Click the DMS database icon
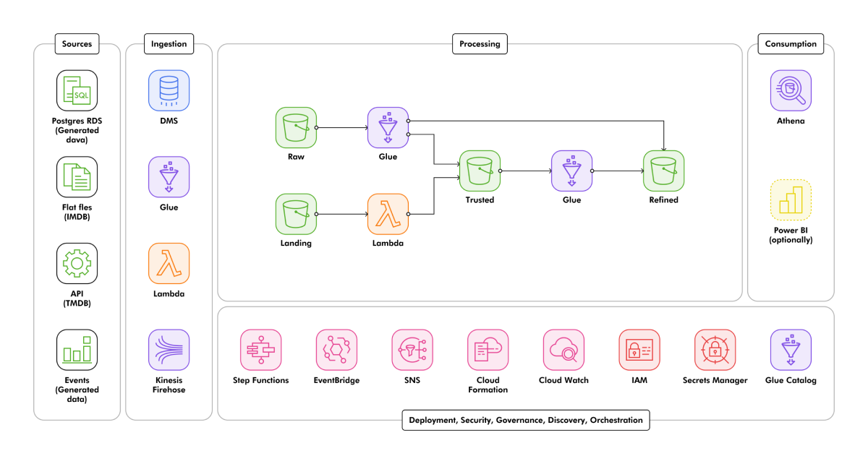Screen dimensions: 868x464 [169, 90]
